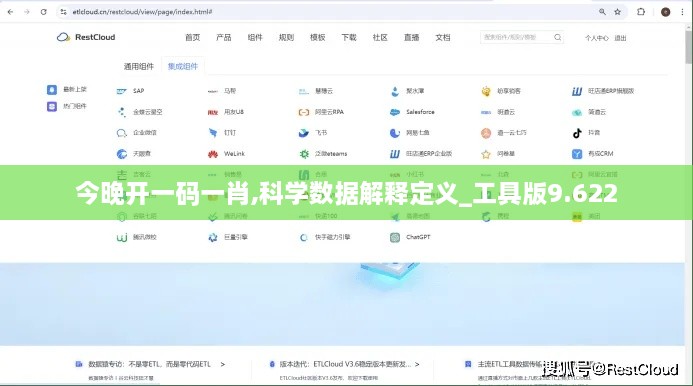The height and width of the screenshot is (386, 693).
Task: Open the 抖音 TikTok icon
Action: click(577, 133)
